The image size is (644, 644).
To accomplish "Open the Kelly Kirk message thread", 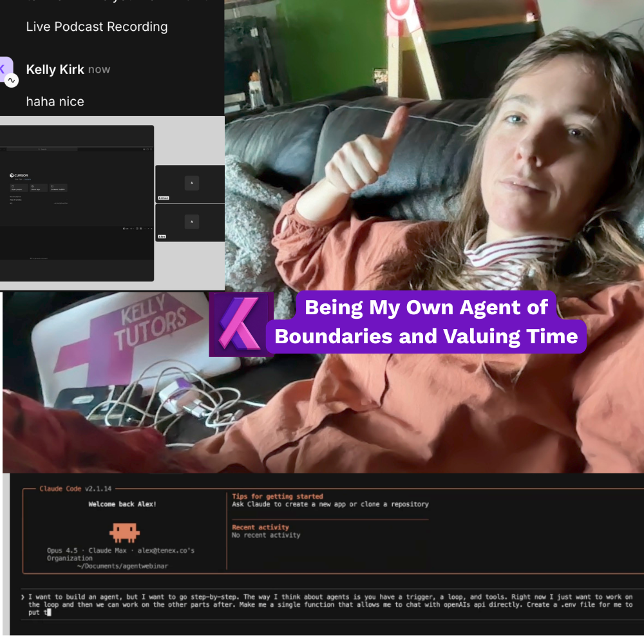I will (x=55, y=84).
